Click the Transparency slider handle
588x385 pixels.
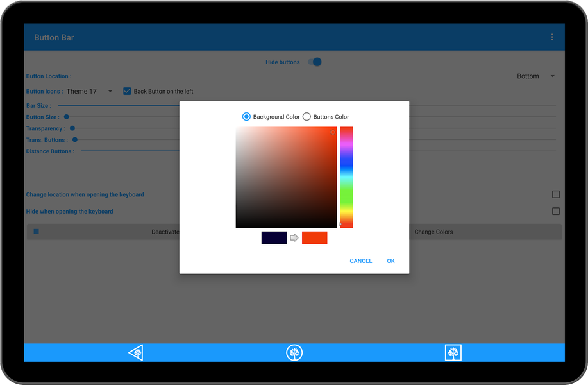pyautogui.click(x=72, y=128)
